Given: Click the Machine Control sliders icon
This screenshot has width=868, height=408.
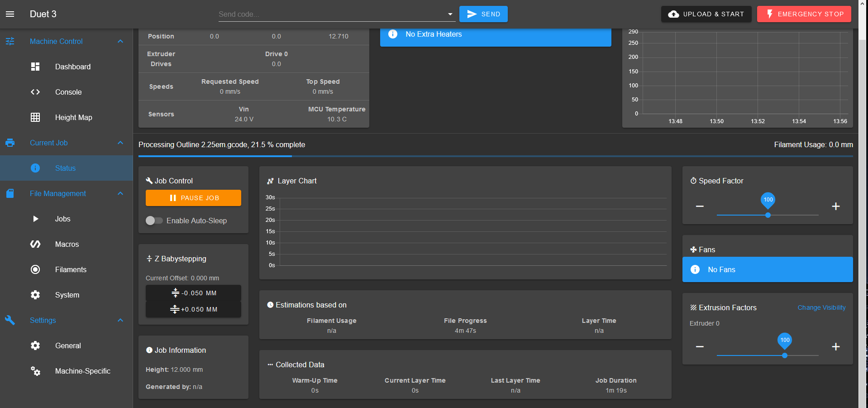Looking at the screenshot, I should pos(10,41).
